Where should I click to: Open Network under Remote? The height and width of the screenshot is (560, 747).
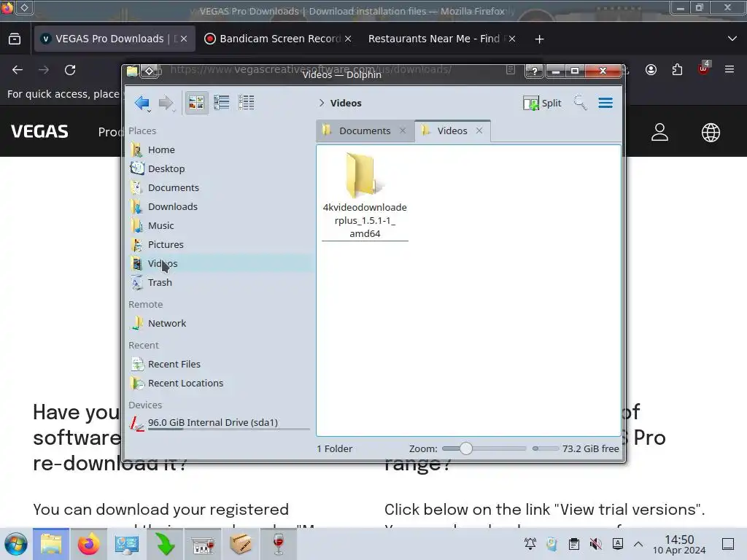coord(167,323)
